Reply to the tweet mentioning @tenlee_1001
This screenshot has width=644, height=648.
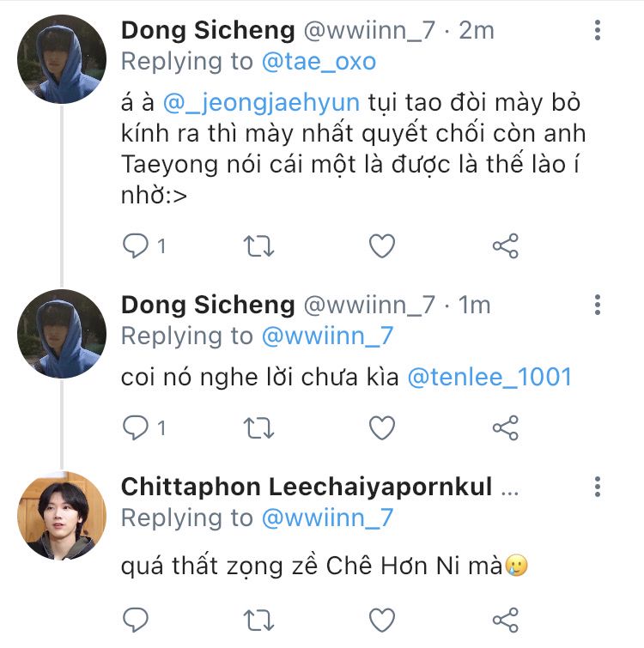click(x=136, y=427)
